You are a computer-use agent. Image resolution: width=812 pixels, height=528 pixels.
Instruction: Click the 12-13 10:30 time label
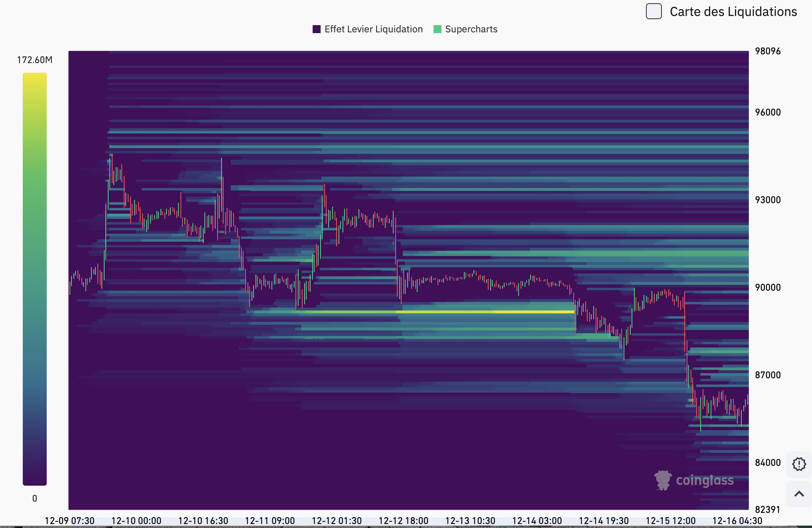[x=470, y=521]
